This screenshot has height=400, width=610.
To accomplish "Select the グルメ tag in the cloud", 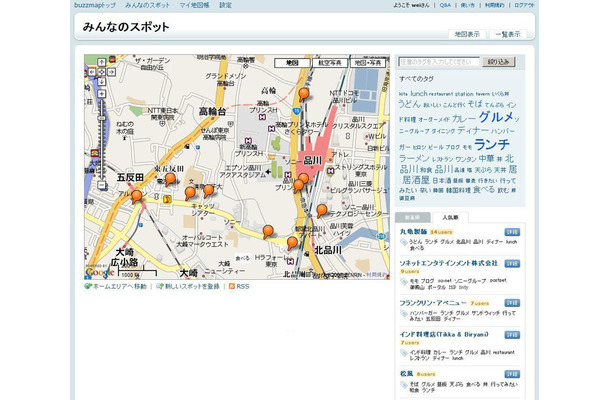I will pos(496,117).
